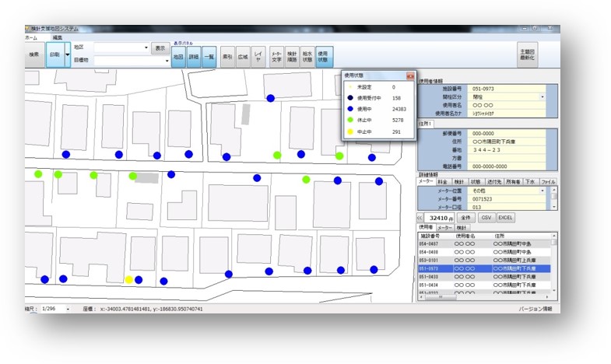Select list row 053-0101
The width and height of the screenshot is (611, 364).
(x=484, y=261)
